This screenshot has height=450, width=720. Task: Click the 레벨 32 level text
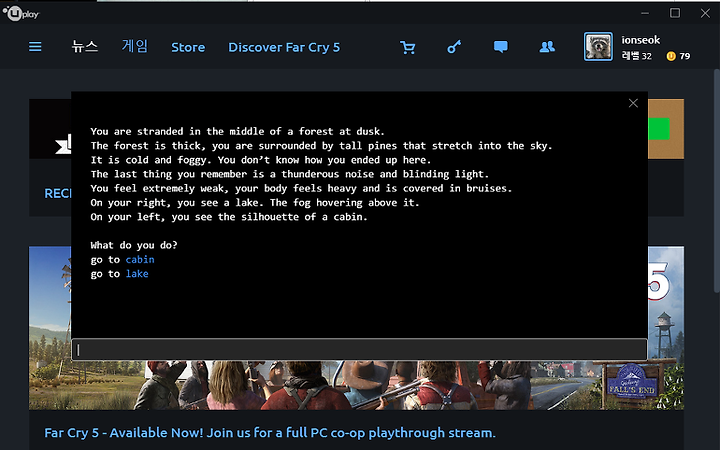[x=636, y=56]
